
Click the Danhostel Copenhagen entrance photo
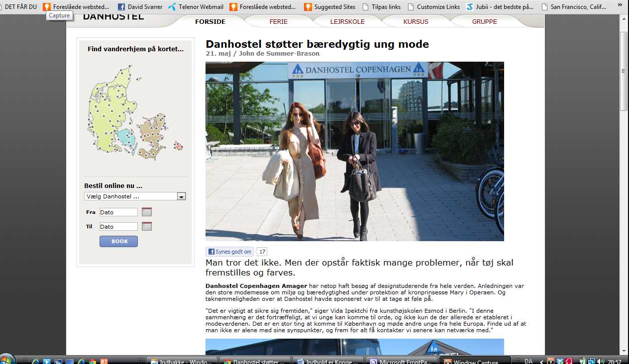[x=355, y=151]
